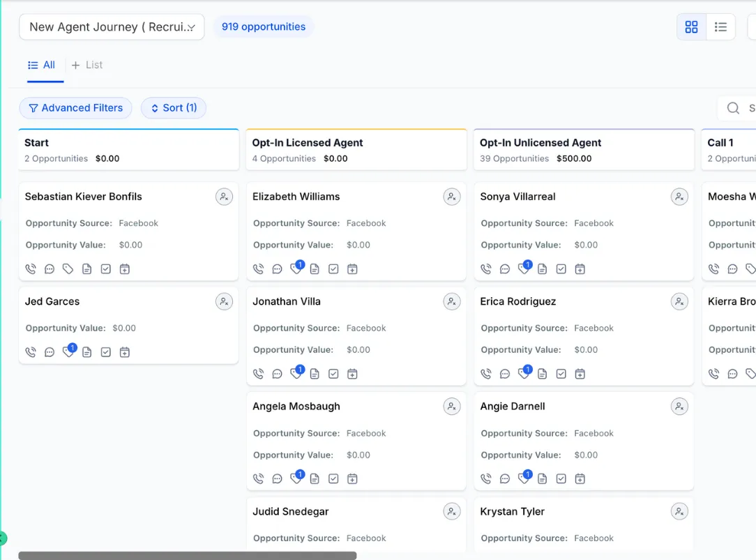The width and height of the screenshot is (756, 560).
Task: Open the search magnifier icon
Action: point(733,108)
